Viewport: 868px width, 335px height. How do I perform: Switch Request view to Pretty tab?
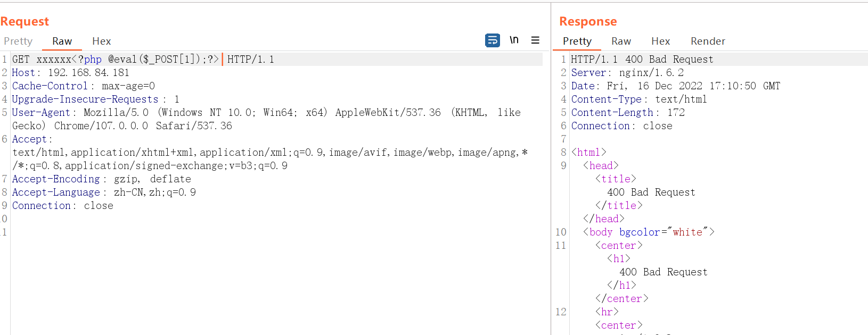pos(18,41)
